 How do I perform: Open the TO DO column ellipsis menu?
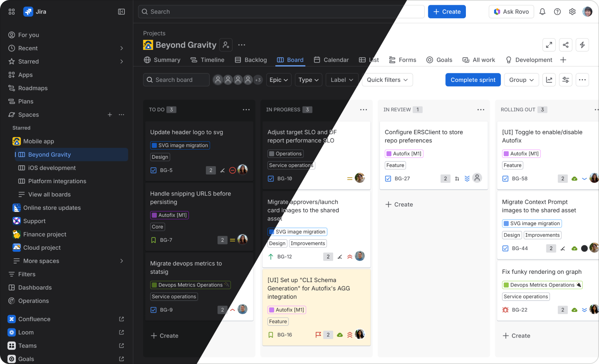click(x=246, y=110)
